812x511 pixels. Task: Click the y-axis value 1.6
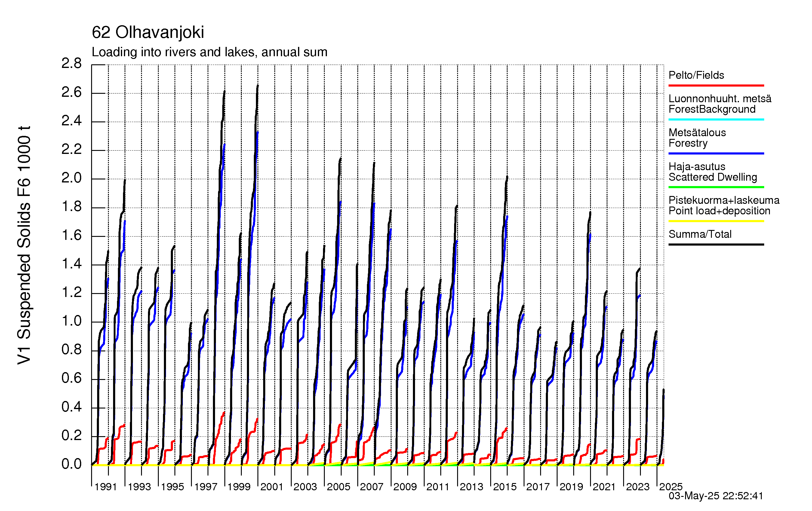coord(72,235)
